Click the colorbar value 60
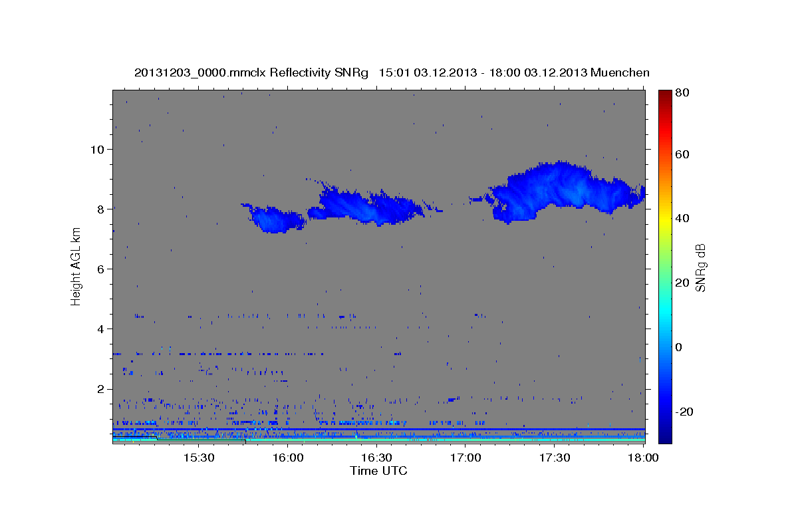Image resolution: width=798 pixels, height=532 pixels. [x=681, y=154]
